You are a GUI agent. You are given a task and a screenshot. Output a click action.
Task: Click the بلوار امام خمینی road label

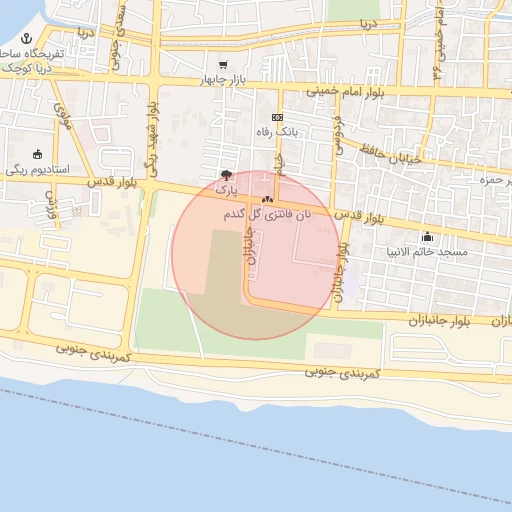345,92
